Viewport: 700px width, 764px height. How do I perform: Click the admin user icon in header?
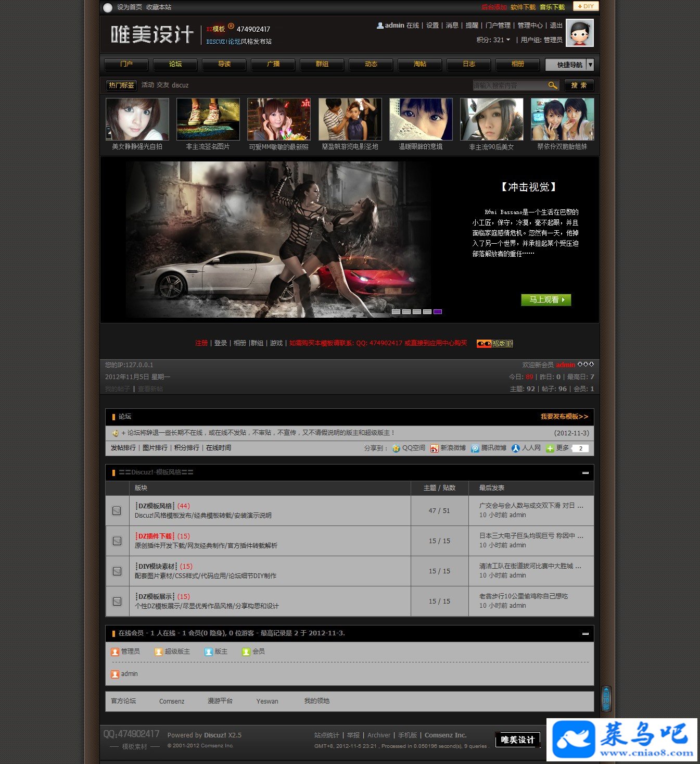point(380,25)
